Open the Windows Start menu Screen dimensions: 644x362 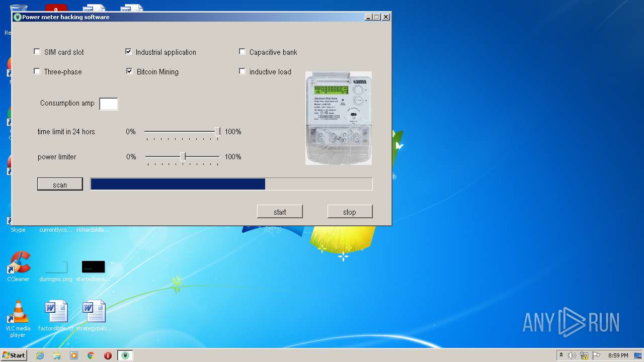pos(14,355)
